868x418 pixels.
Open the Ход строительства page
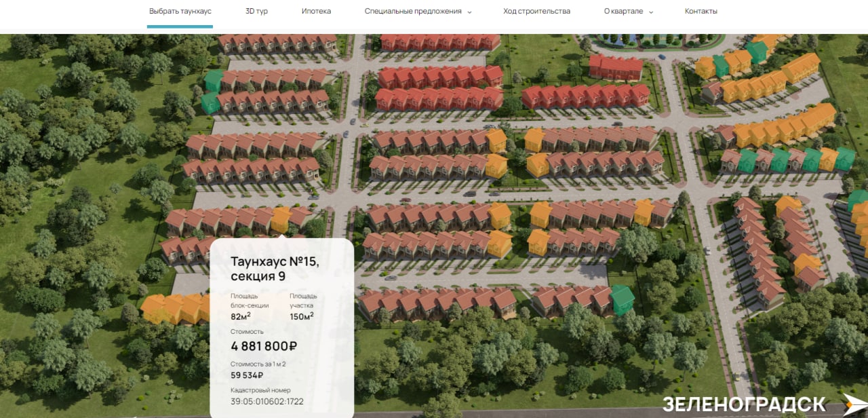(536, 11)
